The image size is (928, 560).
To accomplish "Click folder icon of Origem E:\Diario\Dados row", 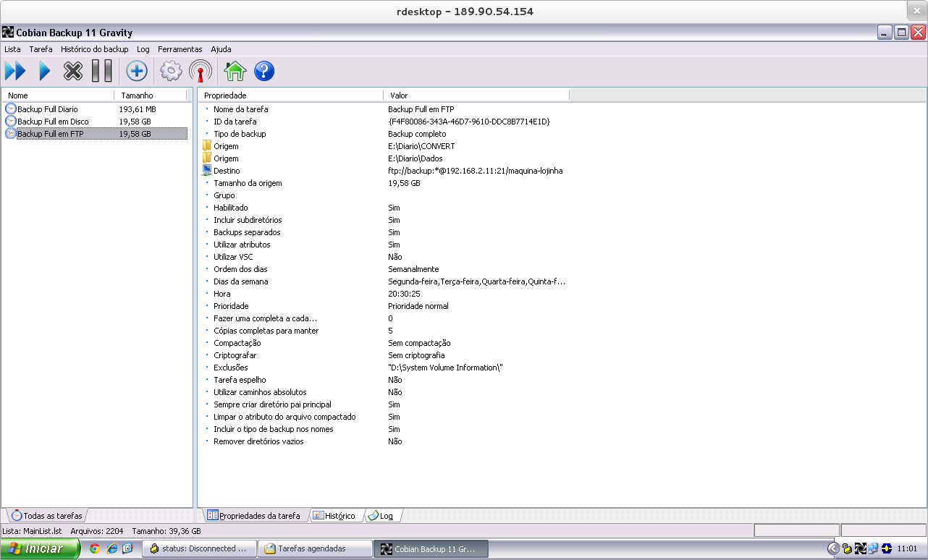I will [x=206, y=158].
